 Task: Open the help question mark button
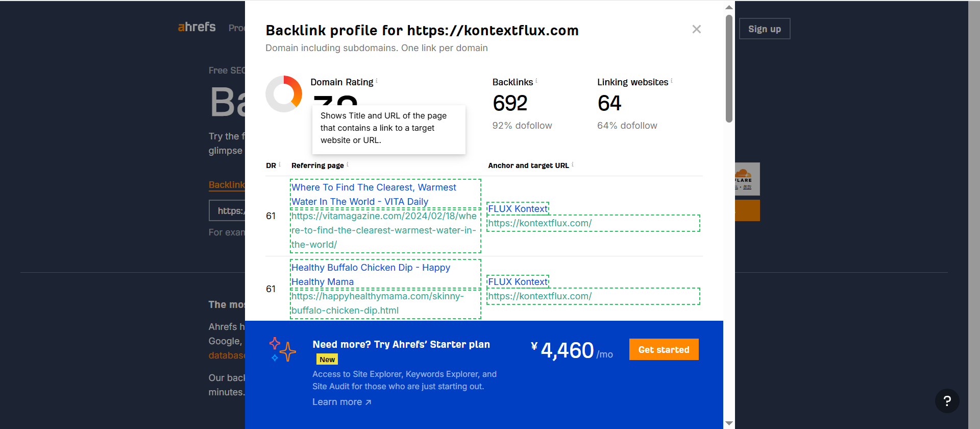click(x=947, y=401)
